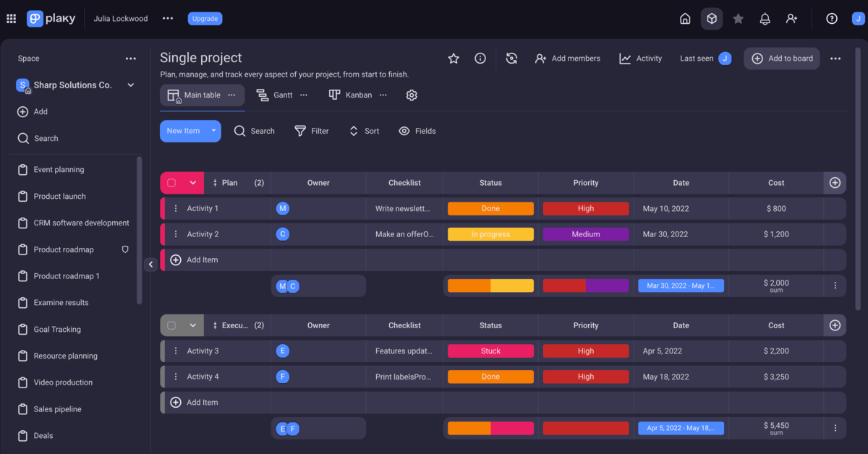This screenshot has width=868, height=454.
Task: Star the Single project board
Action: [454, 59]
